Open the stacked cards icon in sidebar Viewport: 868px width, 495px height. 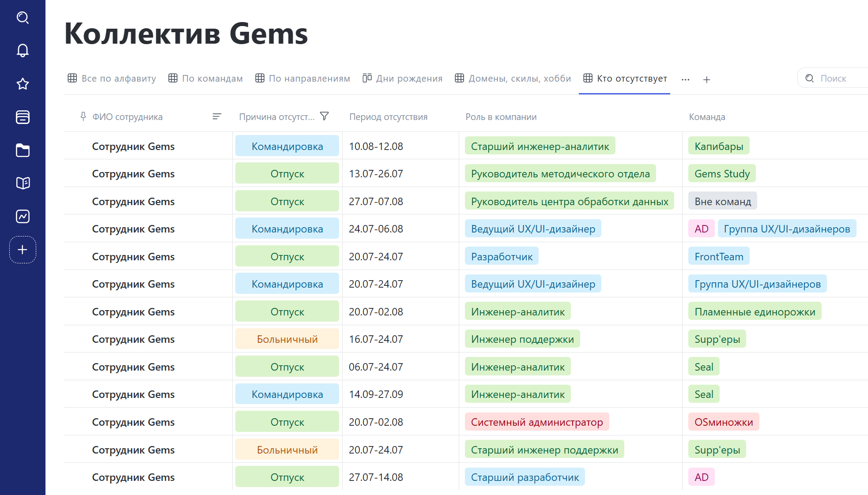[x=23, y=117]
